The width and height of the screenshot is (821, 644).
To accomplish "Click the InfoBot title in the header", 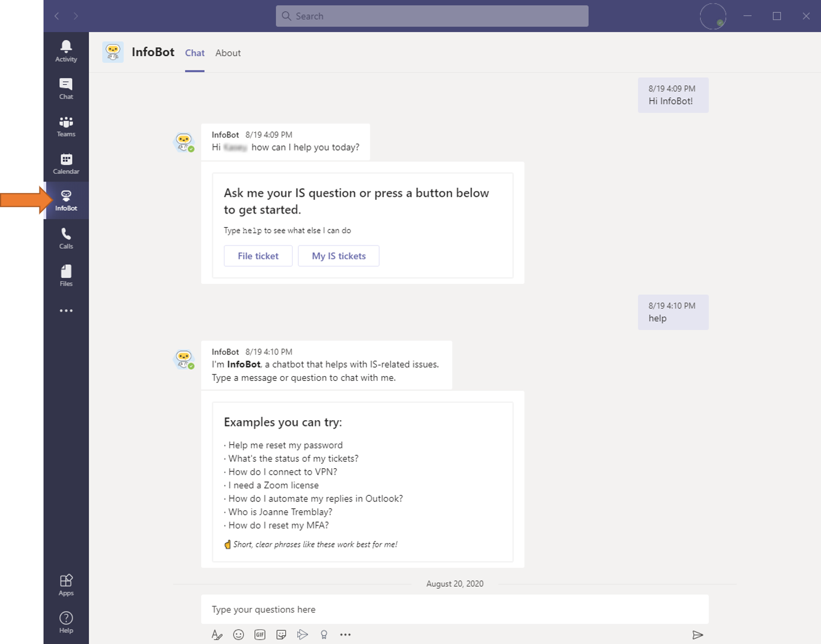I will (x=153, y=52).
